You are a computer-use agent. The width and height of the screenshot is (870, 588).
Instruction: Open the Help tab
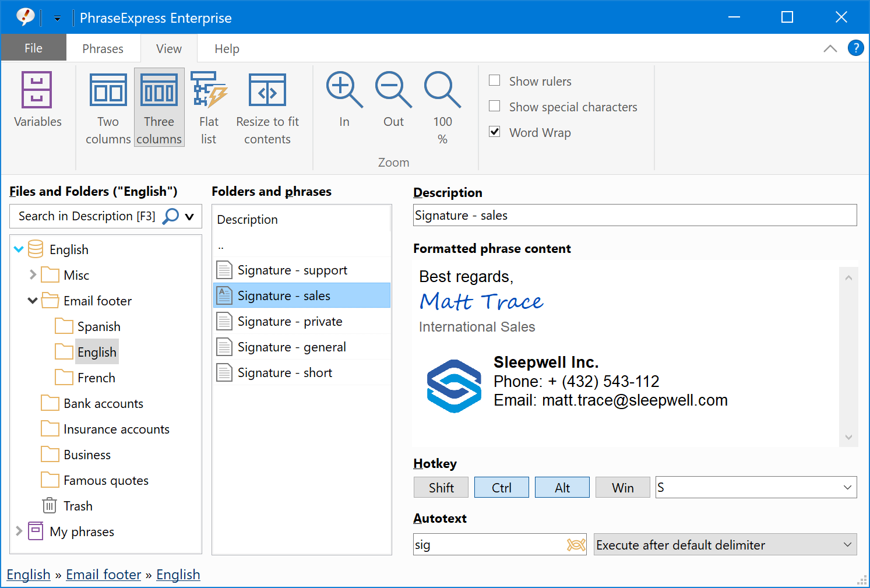pos(227,48)
